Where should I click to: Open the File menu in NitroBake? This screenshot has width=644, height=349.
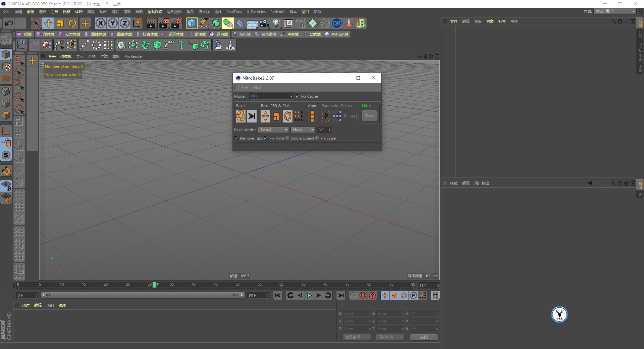point(245,87)
